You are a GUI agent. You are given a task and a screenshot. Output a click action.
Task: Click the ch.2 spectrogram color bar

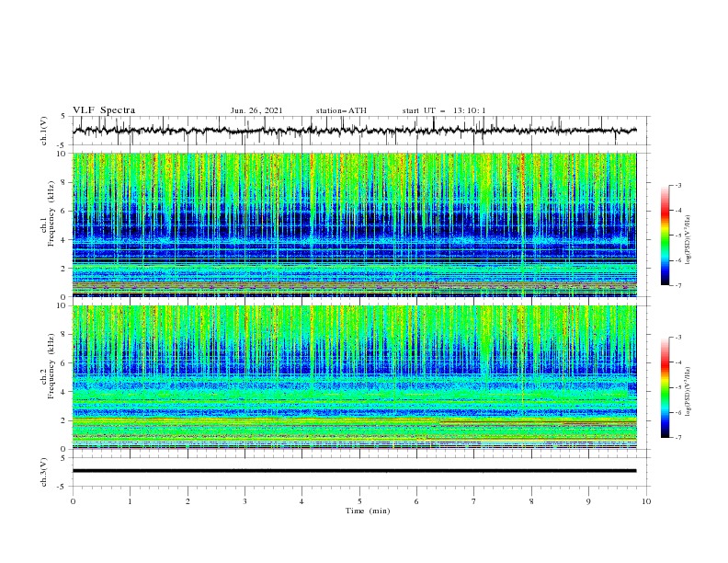click(665, 387)
